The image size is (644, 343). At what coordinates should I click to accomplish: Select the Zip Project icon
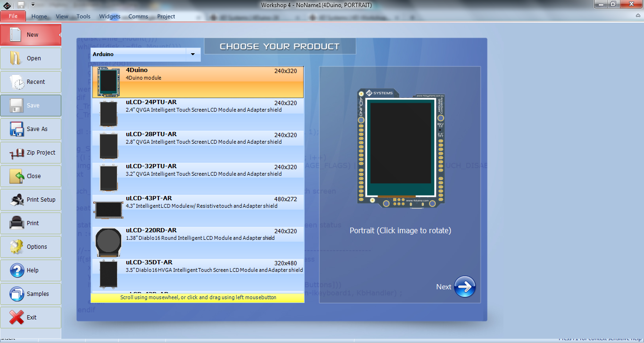coord(17,153)
